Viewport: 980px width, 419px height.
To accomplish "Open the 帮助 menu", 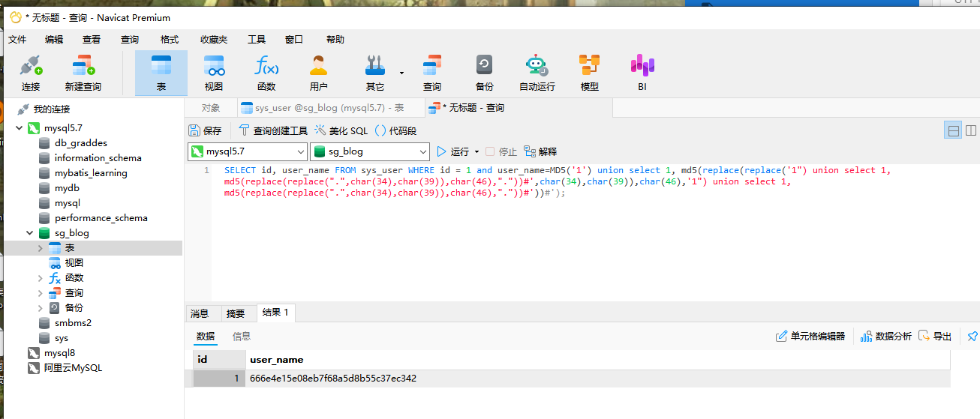I will 335,40.
